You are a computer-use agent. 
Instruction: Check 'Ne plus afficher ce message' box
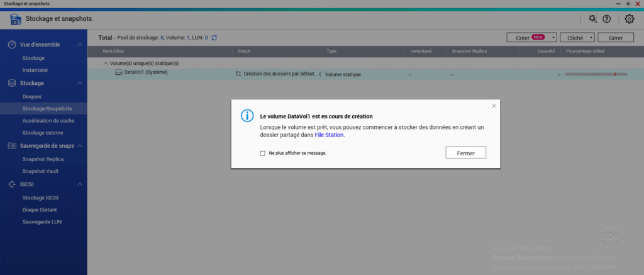point(262,153)
